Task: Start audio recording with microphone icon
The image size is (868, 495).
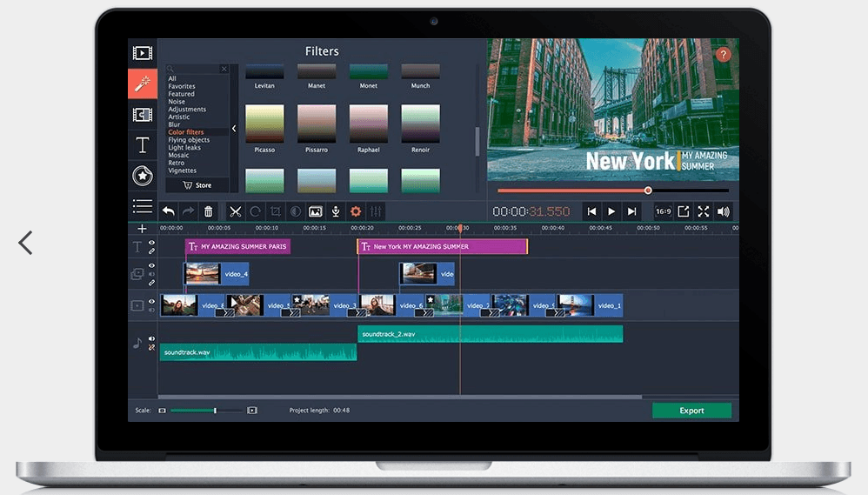Action: tap(336, 211)
